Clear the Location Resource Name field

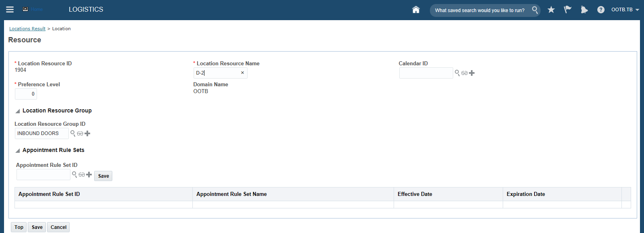(x=242, y=73)
